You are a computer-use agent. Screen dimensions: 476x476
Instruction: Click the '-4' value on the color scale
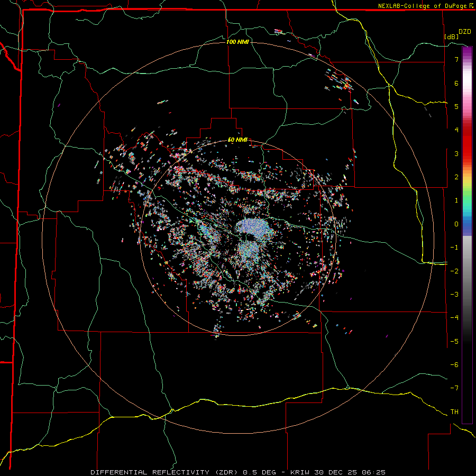pos(454,318)
